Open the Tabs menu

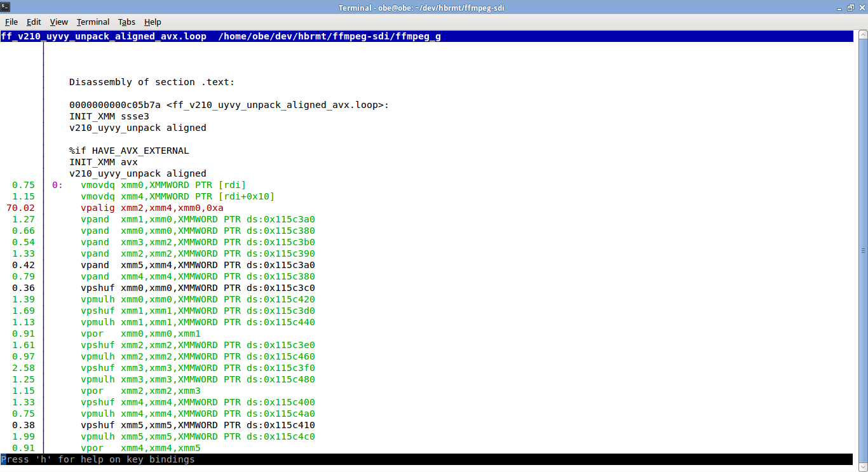coord(126,22)
